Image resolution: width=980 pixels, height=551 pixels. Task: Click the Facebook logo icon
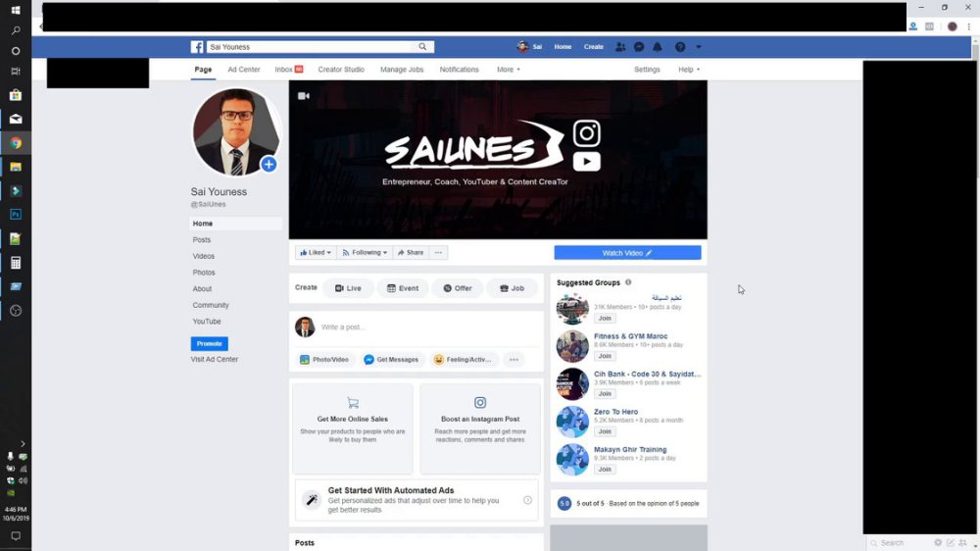click(x=197, y=47)
